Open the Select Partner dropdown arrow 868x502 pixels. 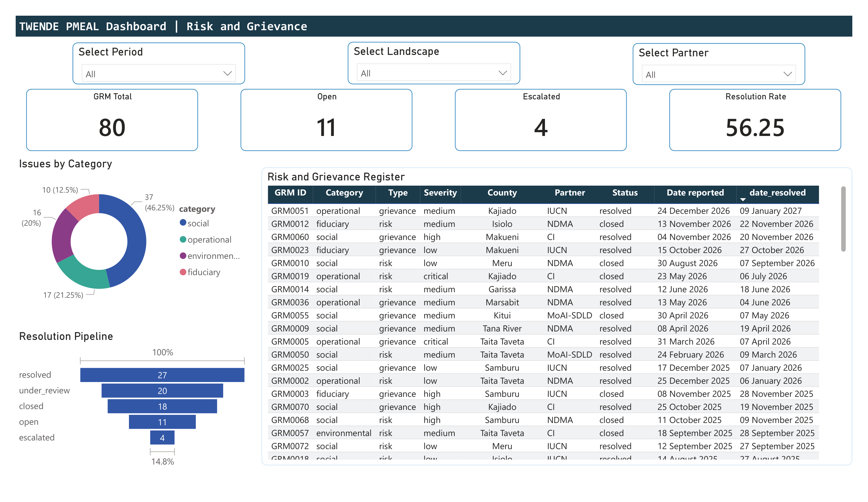[x=788, y=74]
